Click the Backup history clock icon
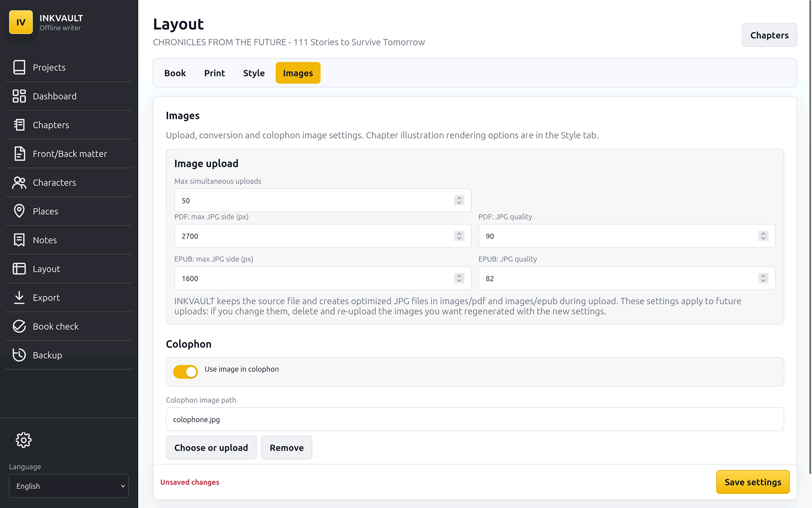This screenshot has width=812, height=508. tap(19, 355)
